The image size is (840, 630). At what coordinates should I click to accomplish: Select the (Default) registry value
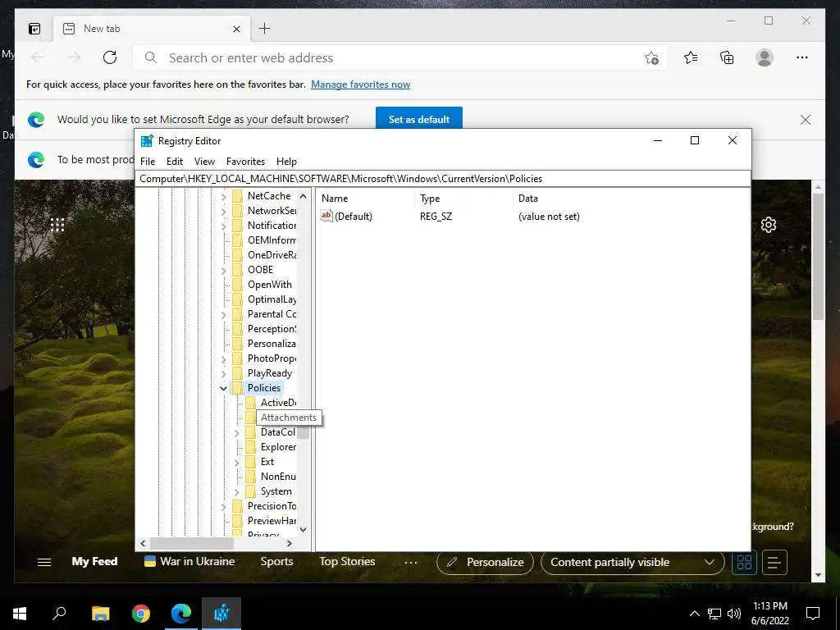point(347,217)
